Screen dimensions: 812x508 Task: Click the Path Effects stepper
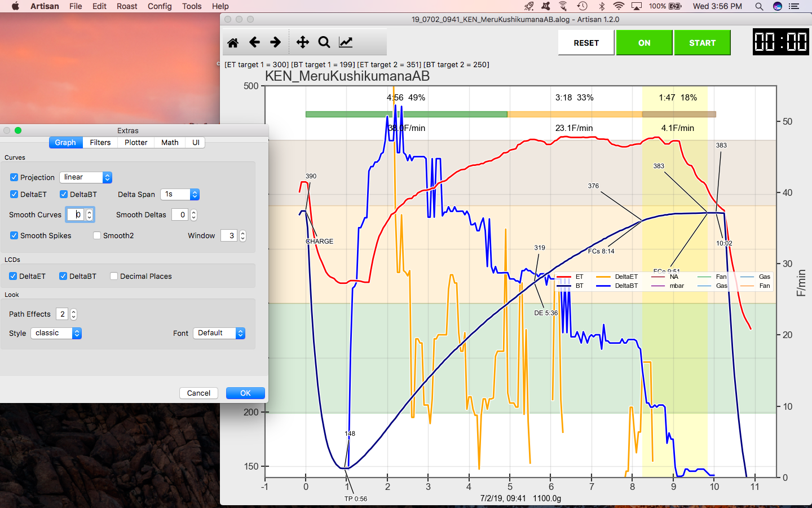73,314
